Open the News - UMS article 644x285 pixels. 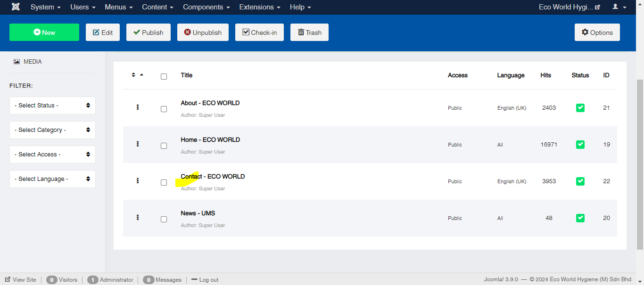coord(198,213)
